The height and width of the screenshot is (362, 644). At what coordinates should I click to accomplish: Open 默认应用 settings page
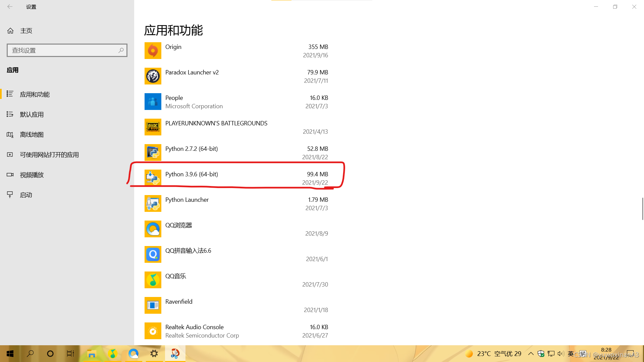[x=67, y=114]
